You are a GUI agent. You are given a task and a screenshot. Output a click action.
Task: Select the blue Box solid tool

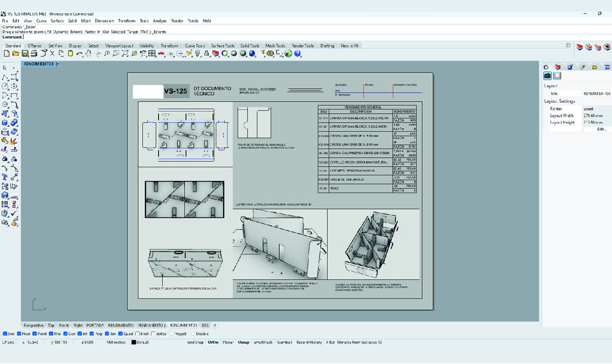pyautogui.click(x=5, y=123)
